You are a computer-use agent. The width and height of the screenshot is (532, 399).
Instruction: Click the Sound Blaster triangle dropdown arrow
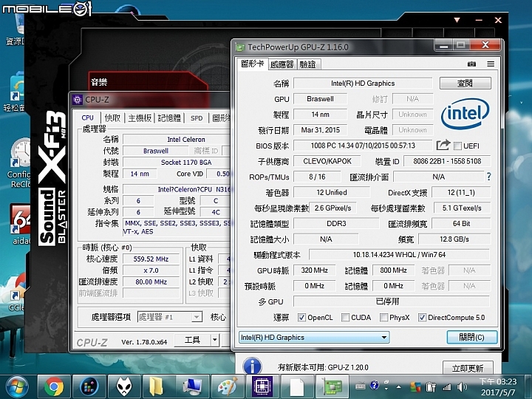[457, 21]
